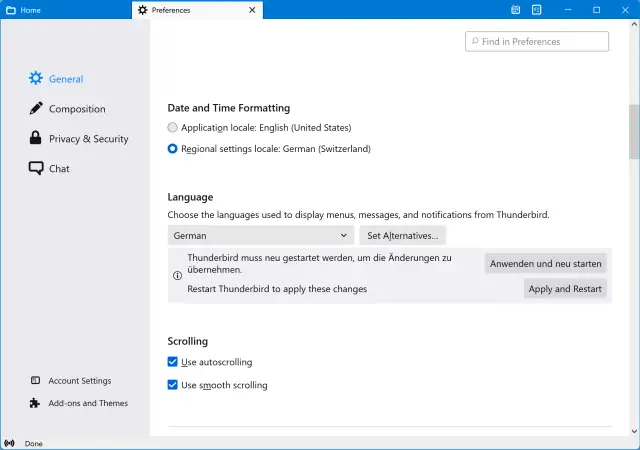Select Application locale English radio button

(x=173, y=128)
